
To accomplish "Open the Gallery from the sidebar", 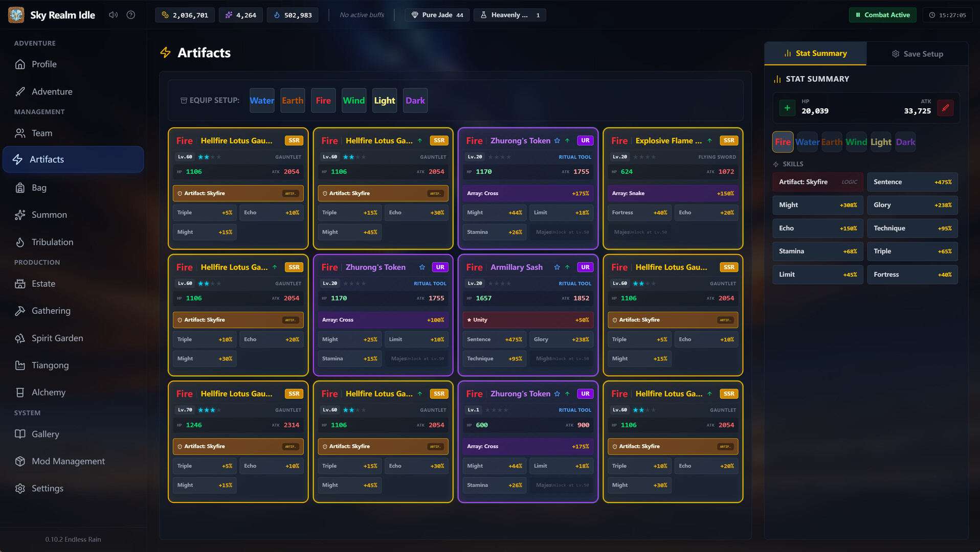I will (x=46, y=434).
